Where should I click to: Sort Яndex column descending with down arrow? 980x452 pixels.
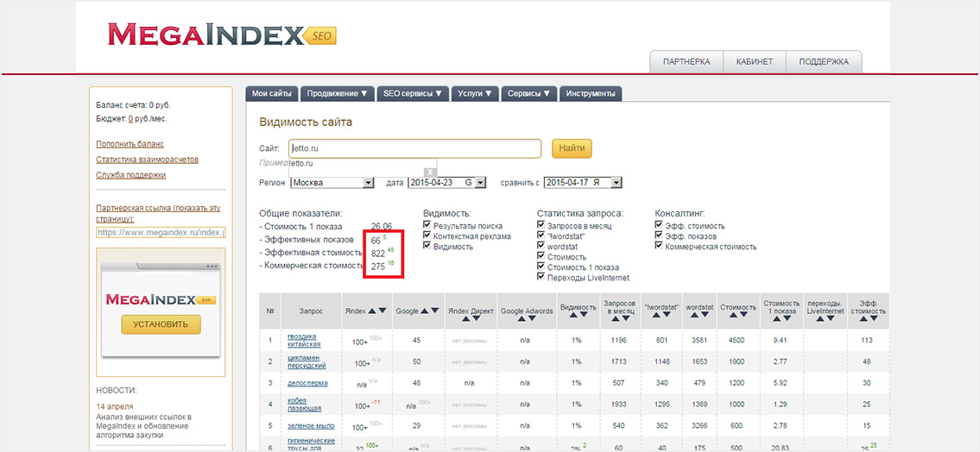tap(383, 311)
